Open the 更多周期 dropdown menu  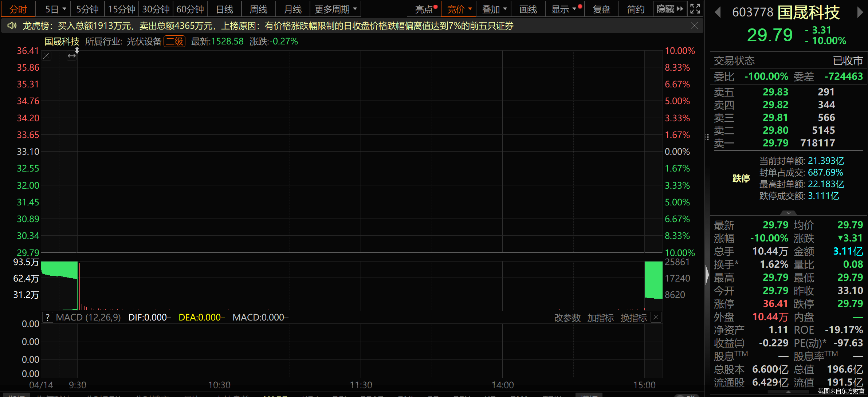[335, 9]
